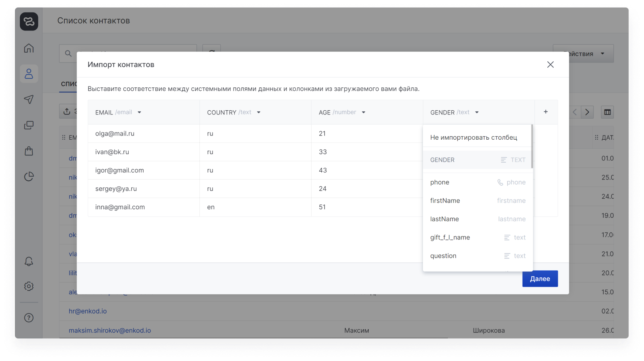Open the Действия actions dropdown
Image resolution: width=644 pixels, height=361 pixels.
click(x=583, y=54)
